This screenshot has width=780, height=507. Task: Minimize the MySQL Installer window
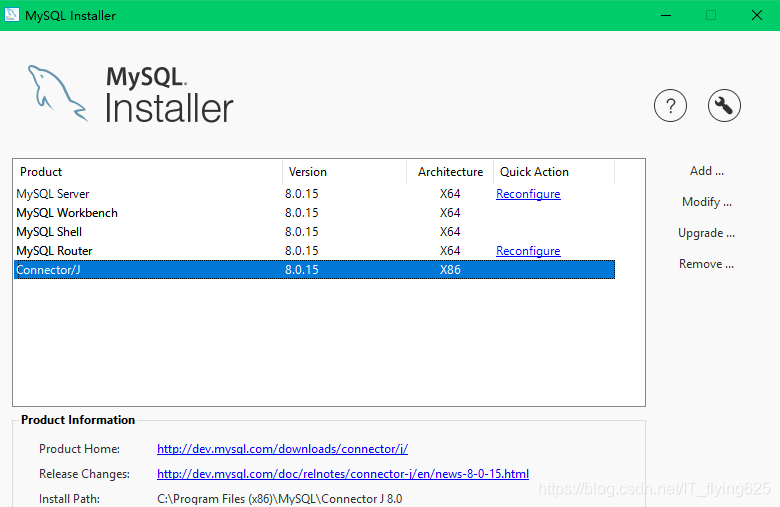[666, 15]
